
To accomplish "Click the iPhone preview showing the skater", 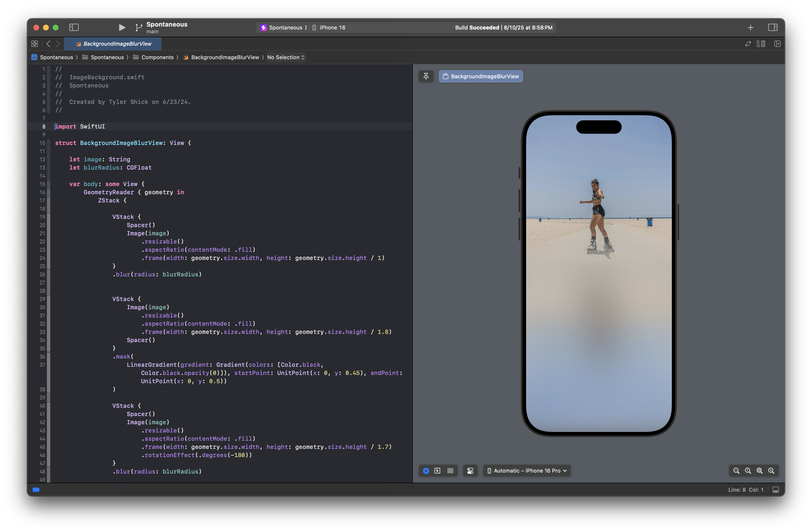I will [598, 273].
